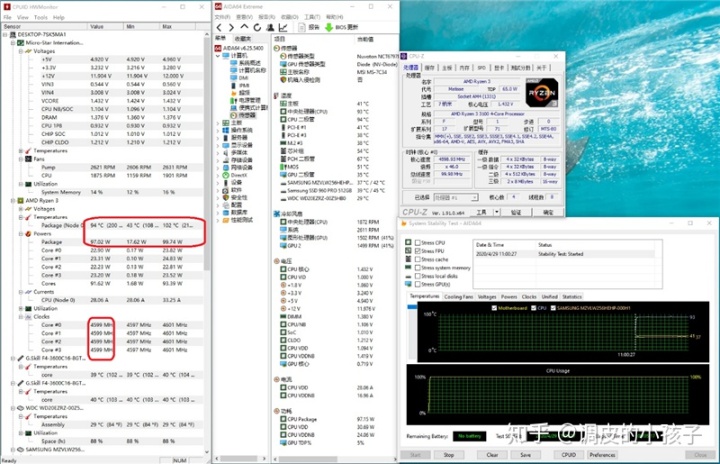Click the Save button in Stability Test
The image size is (720, 464).
pyautogui.click(x=526, y=455)
